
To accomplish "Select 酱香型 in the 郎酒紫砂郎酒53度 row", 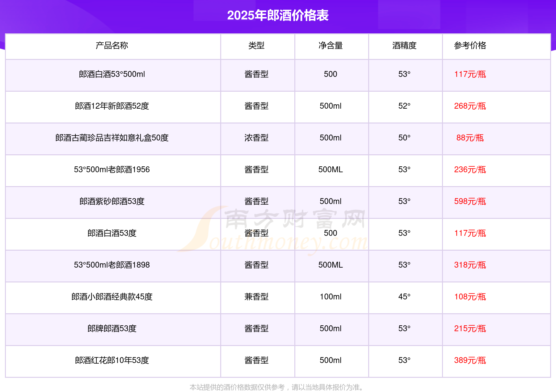I will tap(256, 202).
